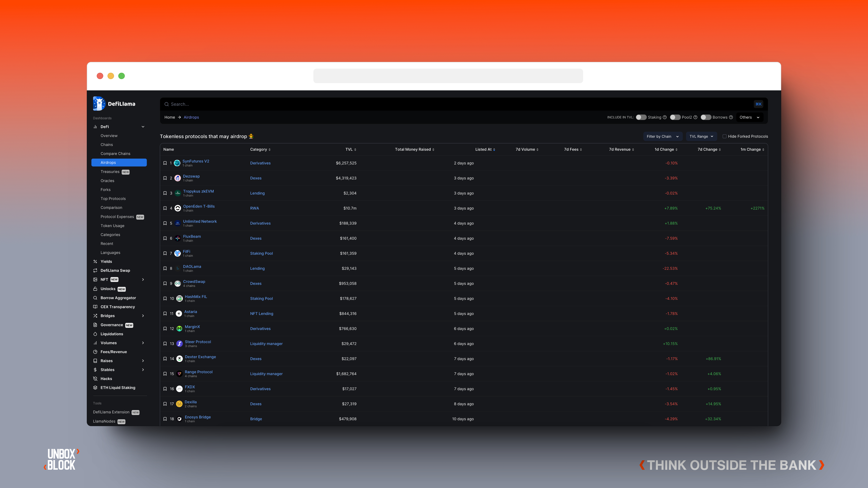Toggle Borrows in TVL

click(x=706, y=117)
